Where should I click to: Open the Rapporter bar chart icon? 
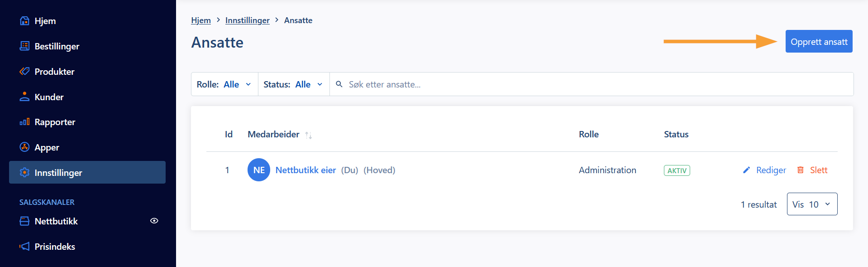click(x=24, y=122)
